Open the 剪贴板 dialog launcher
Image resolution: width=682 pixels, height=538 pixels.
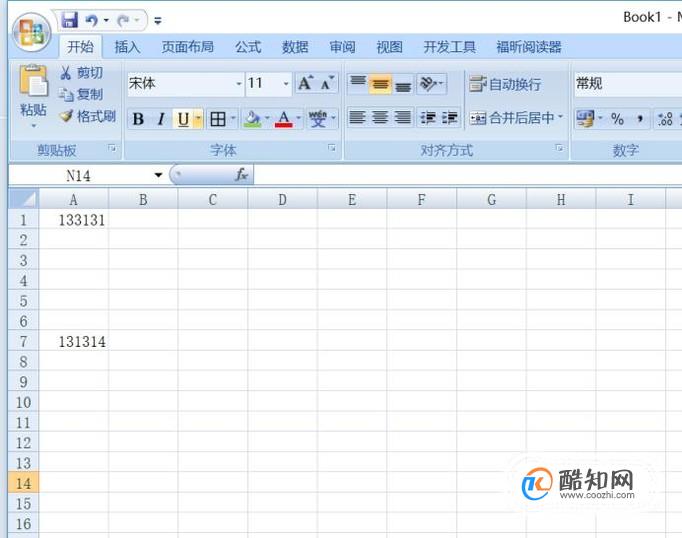pyautogui.click(x=112, y=149)
